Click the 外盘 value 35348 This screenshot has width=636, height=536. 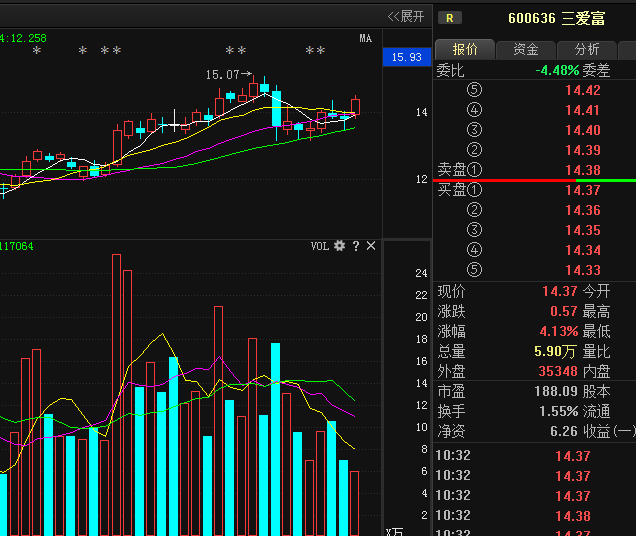(558, 371)
